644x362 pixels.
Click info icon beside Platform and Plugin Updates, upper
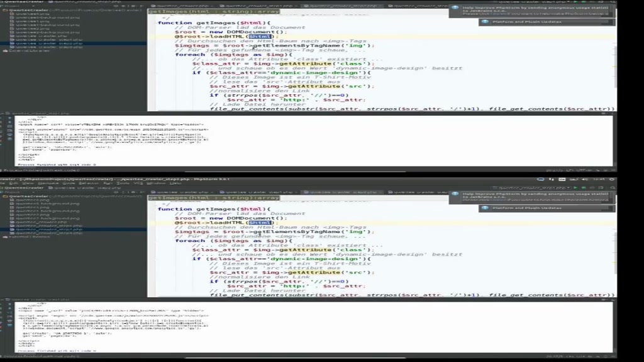click(x=485, y=21)
